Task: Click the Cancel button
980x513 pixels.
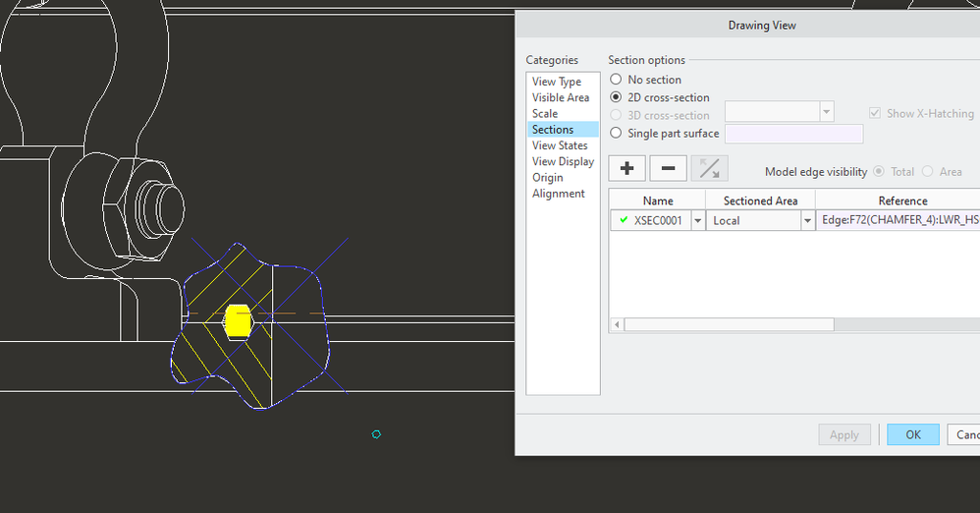Action: click(963, 434)
